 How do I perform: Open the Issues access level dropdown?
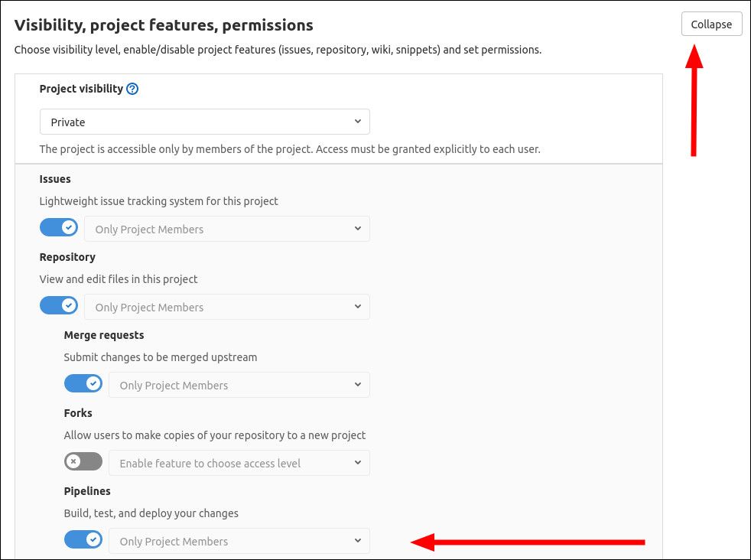click(227, 228)
